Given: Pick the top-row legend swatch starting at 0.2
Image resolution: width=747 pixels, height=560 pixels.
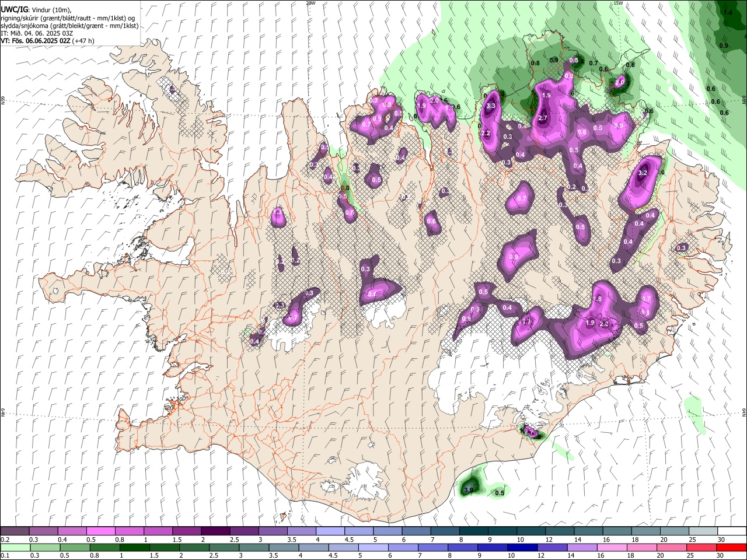Looking at the screenshot, I should click(15, 531).
